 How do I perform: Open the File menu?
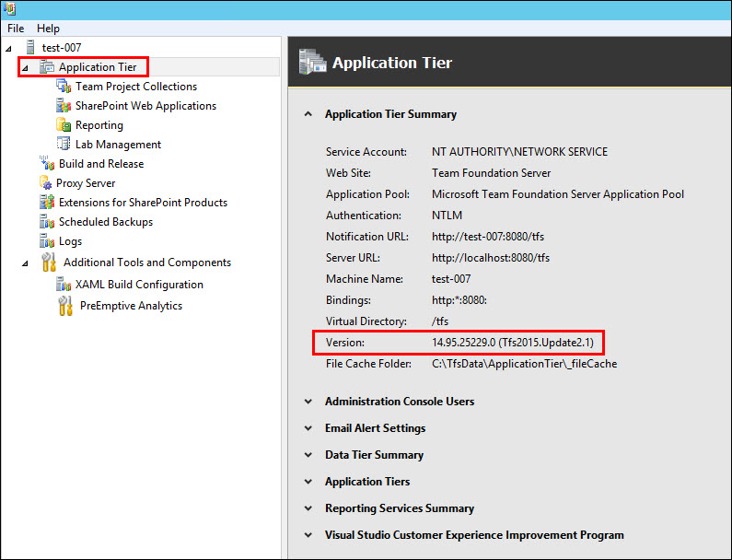point(16,29)
